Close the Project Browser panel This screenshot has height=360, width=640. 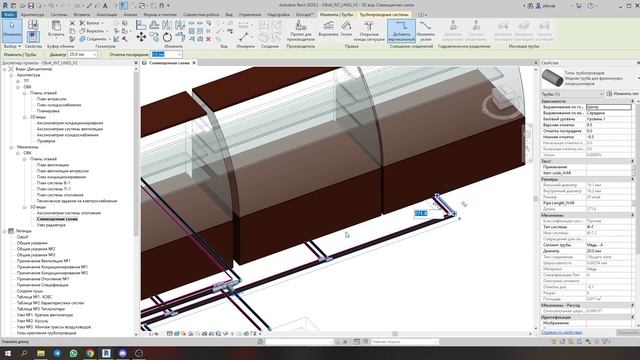136,63
